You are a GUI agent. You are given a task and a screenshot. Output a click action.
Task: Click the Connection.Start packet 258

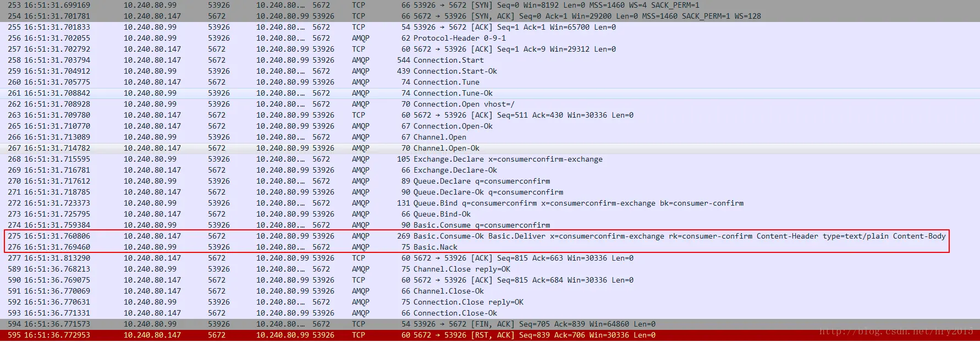(490, 60)
